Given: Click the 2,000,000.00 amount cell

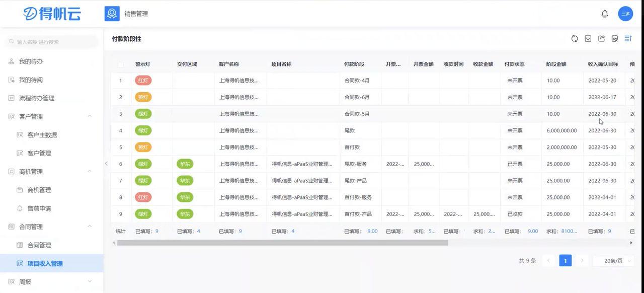Looking at the screenshot, I should 561,147.
